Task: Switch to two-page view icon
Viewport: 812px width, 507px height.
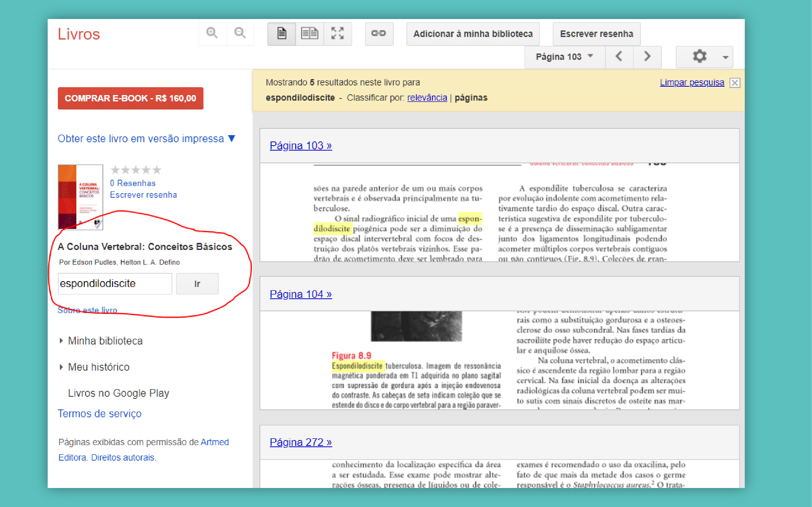Action: [x=309, y=33]
